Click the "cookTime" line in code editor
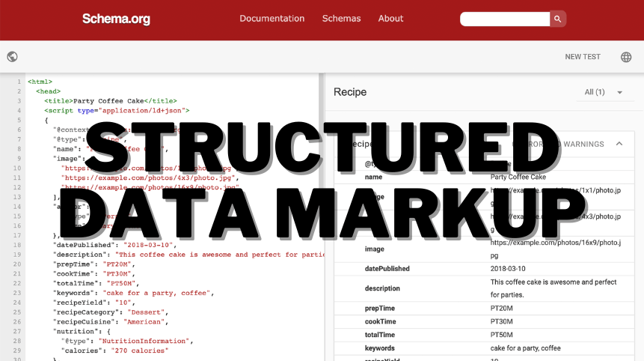 pos(94,273)
